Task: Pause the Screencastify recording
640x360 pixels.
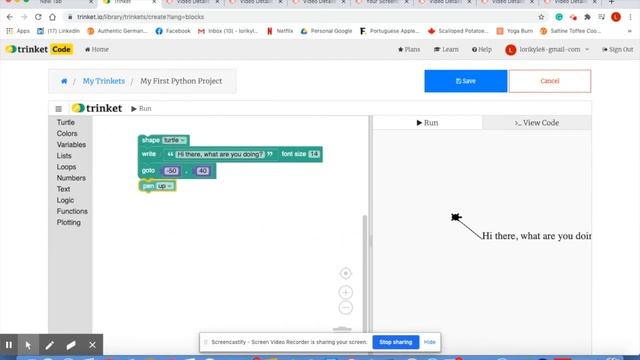Action: pos(9,345)
